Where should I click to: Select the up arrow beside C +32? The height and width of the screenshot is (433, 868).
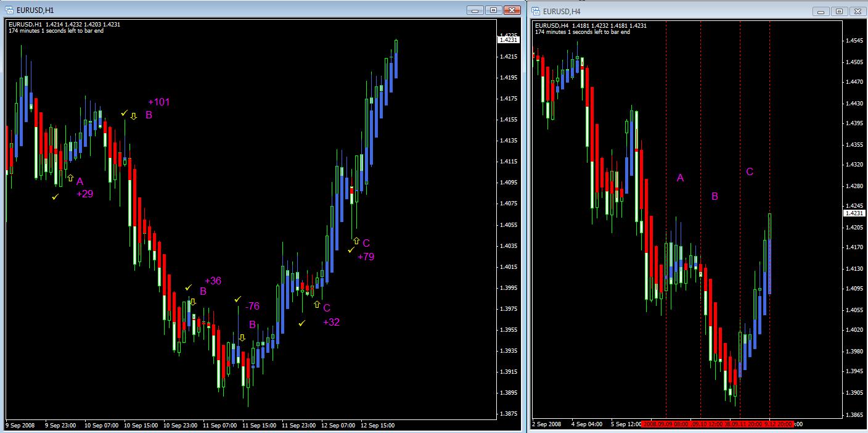(317, 304)
